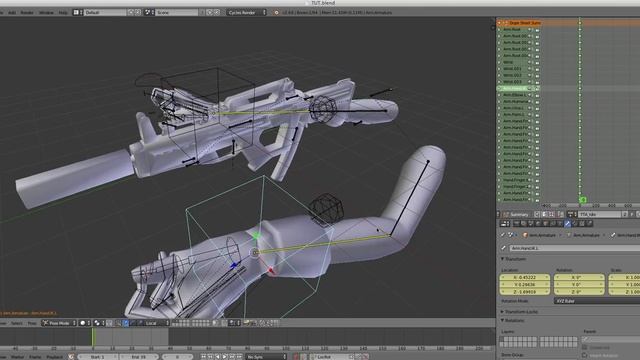Click the End frame value field
This screenshot has height=360, width=640.
(139, 357)
